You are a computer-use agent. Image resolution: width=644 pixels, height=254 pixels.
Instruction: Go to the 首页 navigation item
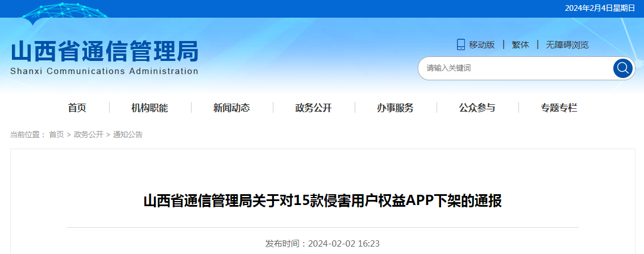pos(77,108)
